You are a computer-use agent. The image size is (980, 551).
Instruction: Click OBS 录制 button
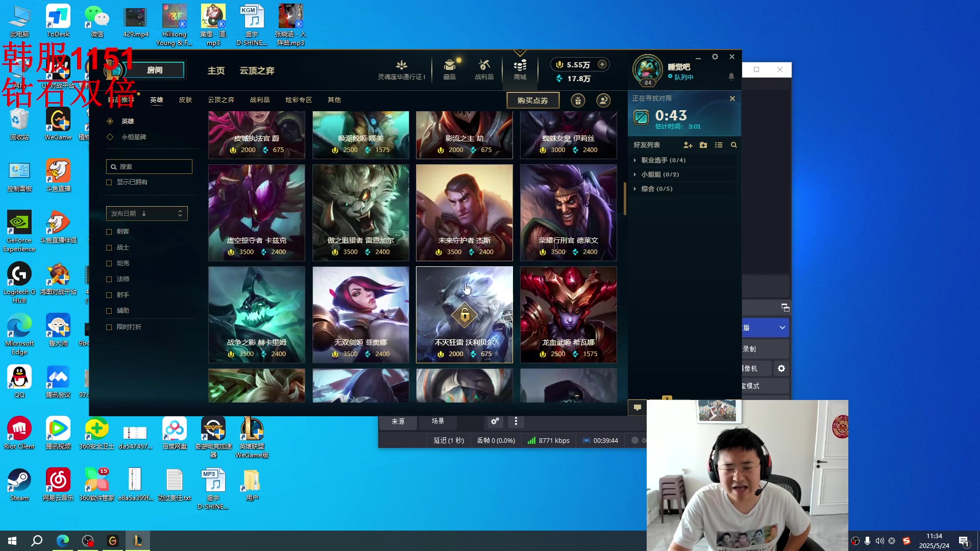(765, 349)
